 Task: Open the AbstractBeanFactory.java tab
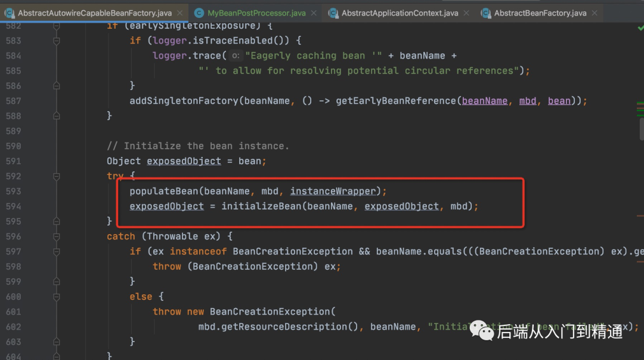pyautogui.click(x=540, y=13)
